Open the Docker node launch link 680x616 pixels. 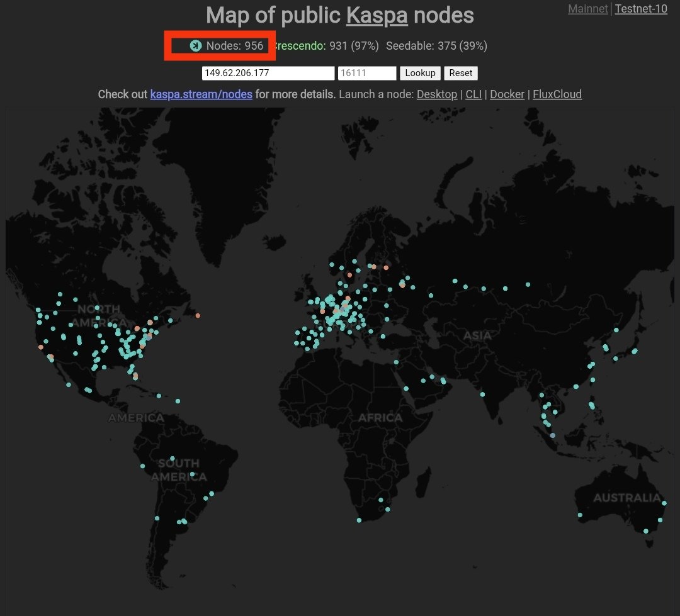click(507, 94)
